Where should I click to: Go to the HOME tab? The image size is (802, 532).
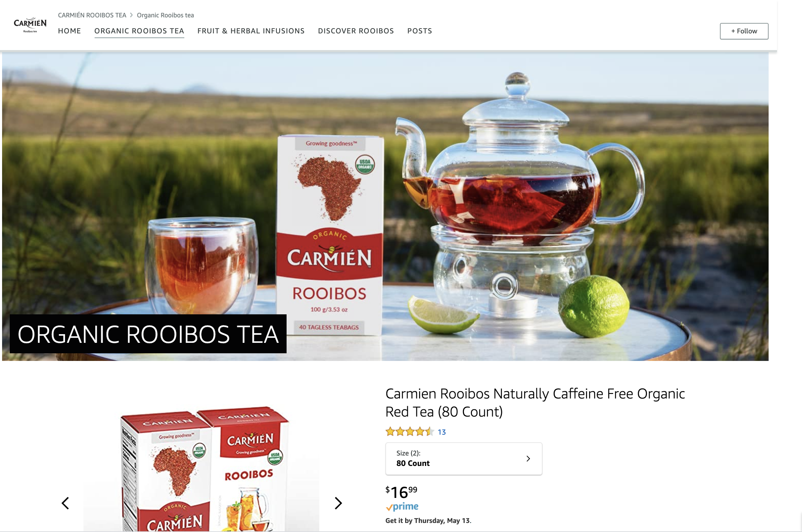pos(70,31)
